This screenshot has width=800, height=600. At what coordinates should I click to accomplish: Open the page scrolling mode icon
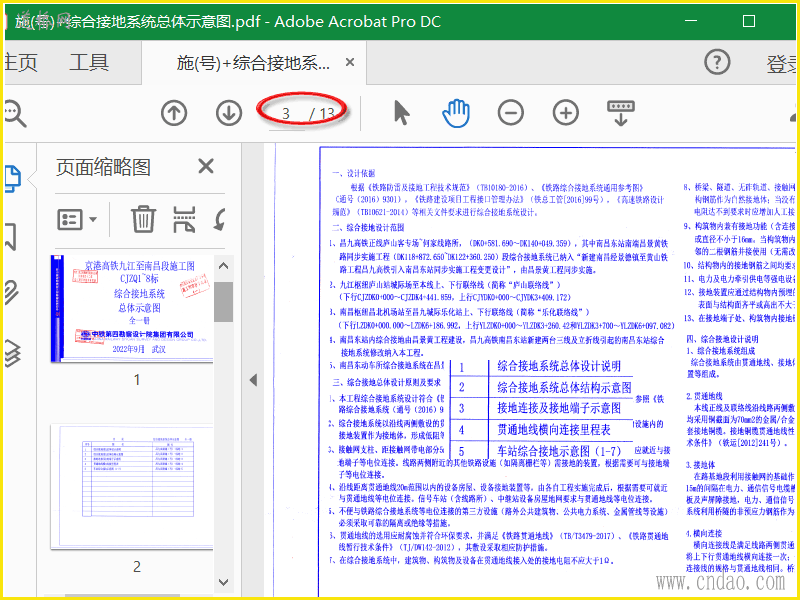click(620, 113)
